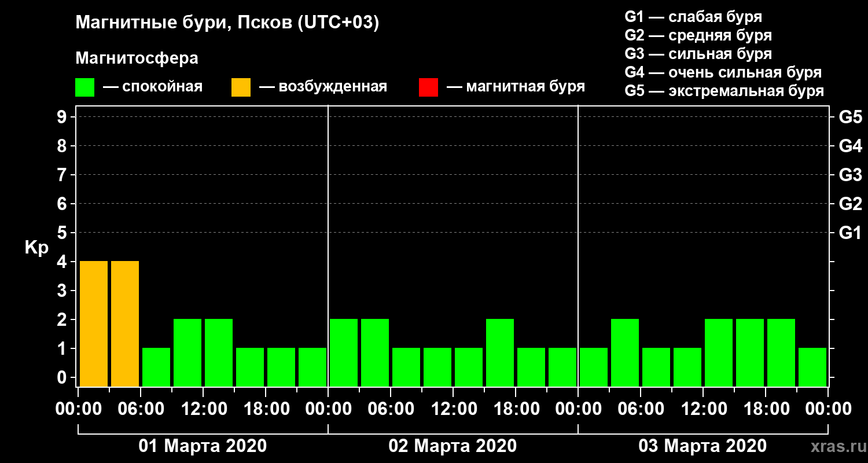Click the Kp axis value 0

coord(62,377)
